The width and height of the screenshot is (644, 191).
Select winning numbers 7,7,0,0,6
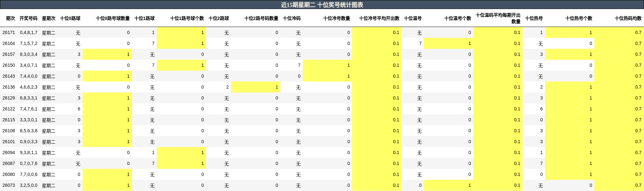(x=29, y=174)
